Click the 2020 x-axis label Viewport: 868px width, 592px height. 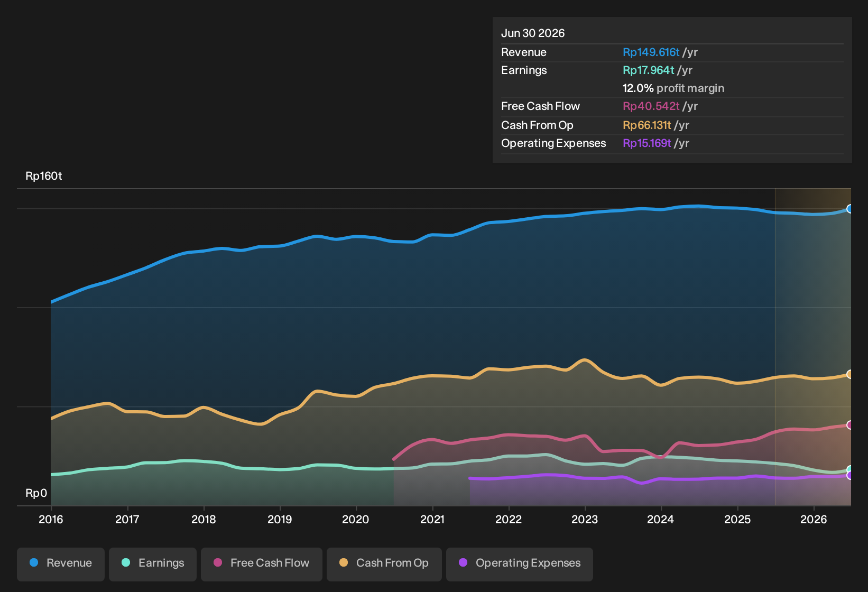[x=356, y=520]
